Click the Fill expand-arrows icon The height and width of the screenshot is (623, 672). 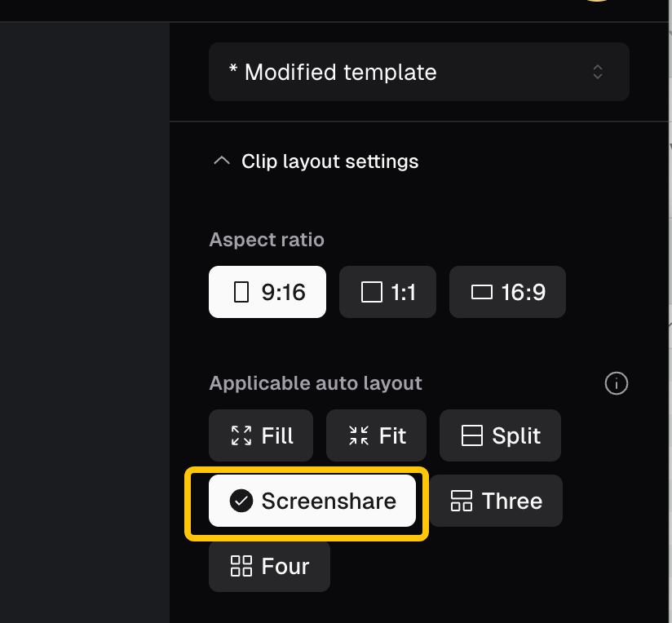click(x=241, y=435)
